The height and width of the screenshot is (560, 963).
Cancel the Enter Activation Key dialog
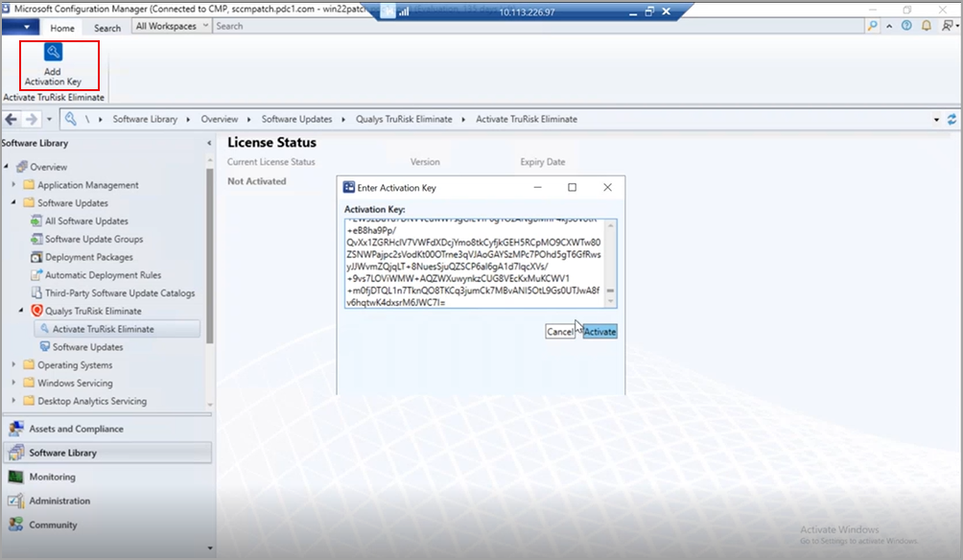tap(560, 330)
